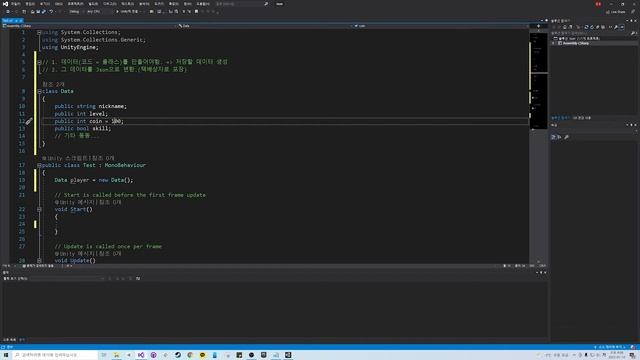Click the Solution Explorer Home icon
This screenshot has width=640, height=360.
point(565,27)
